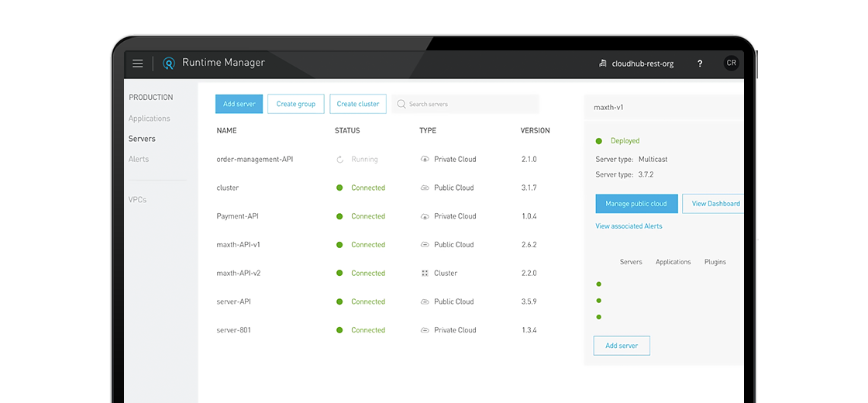Switch organization via cloudhub-rest-org
Image resolution: width=868 pixels, height=403 pixels.
point(642,64)
